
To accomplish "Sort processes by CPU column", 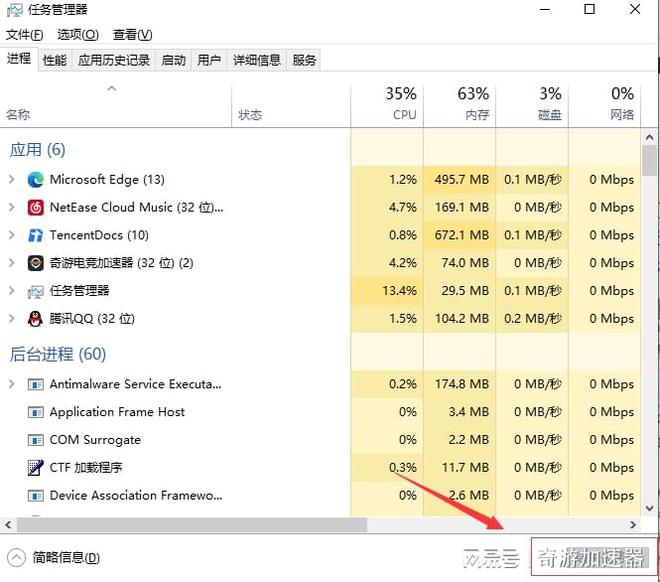I will point(387,105).
